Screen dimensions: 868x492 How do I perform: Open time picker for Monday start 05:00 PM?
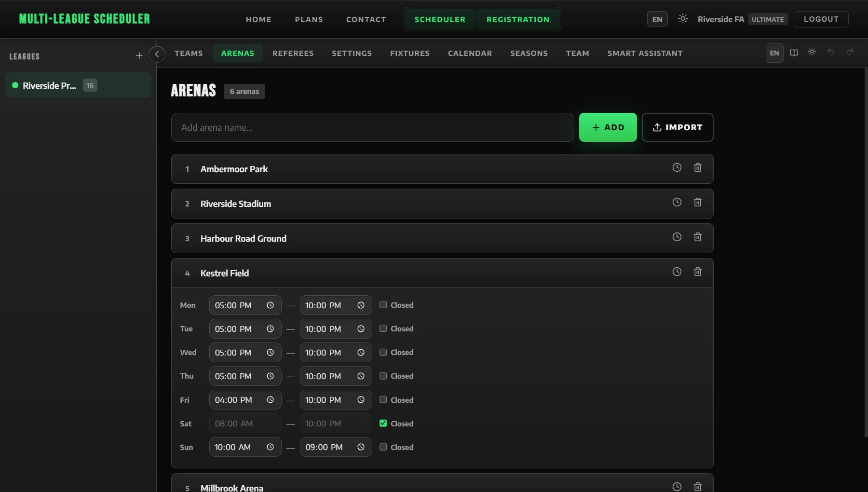click(x=270, y=305)
